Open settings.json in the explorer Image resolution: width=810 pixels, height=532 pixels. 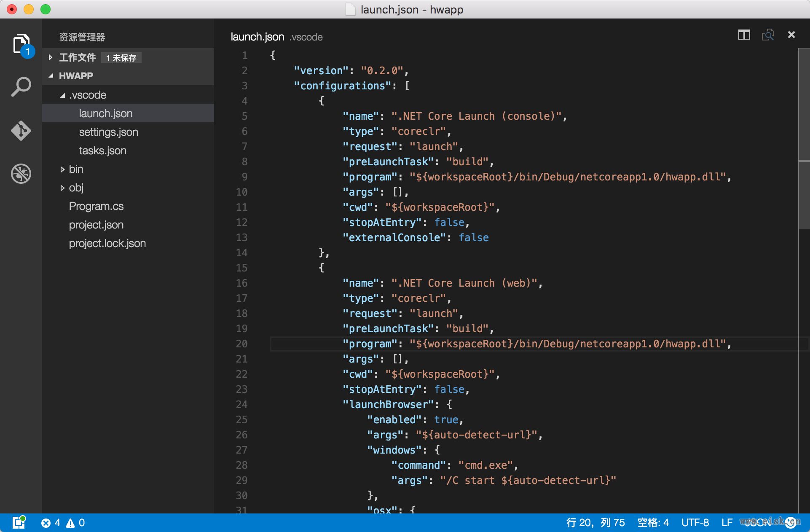[x=108, y=132]
